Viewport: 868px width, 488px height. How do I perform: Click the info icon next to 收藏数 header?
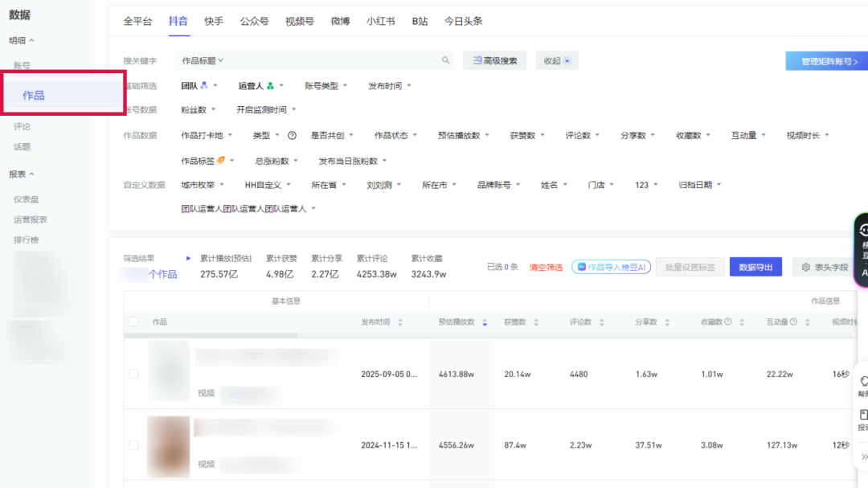(728, 322)
